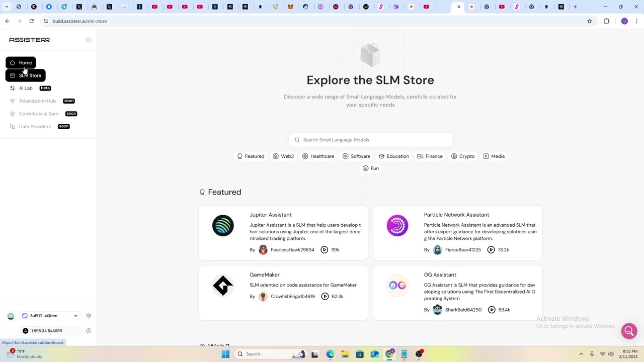Go back to previous page
Viewport: 644px width, 362px height.
(7, 21)
